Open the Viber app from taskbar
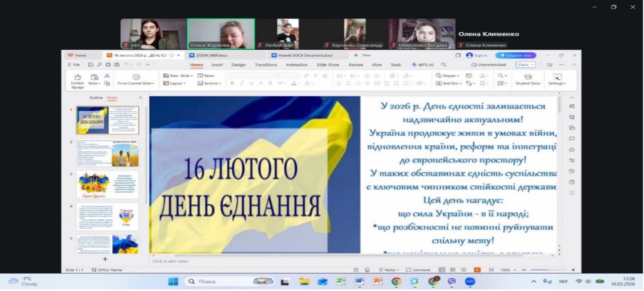The height and width of the screenshot is (291, 644). point(451,281)
